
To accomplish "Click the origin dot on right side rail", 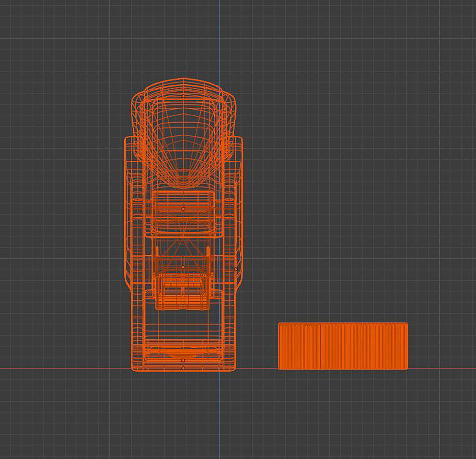I will (235, 269).
